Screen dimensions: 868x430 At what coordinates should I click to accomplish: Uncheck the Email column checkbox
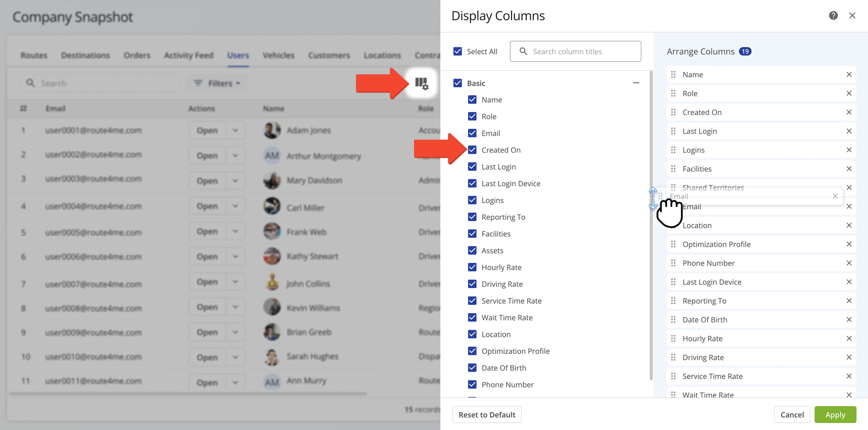coord(472,133)
